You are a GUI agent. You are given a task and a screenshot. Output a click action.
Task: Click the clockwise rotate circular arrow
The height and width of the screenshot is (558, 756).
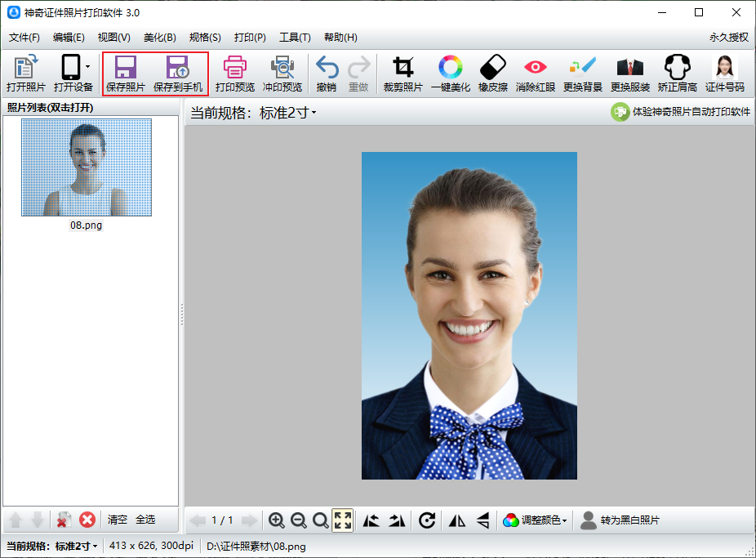(x=427, y=520)
